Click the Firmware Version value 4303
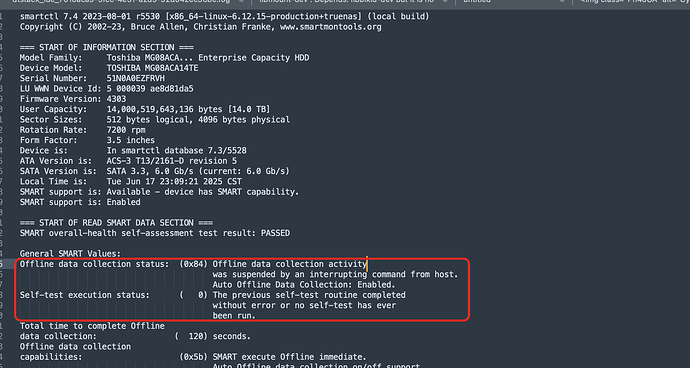Screen dimensions: 690x368 click(116, 99)
